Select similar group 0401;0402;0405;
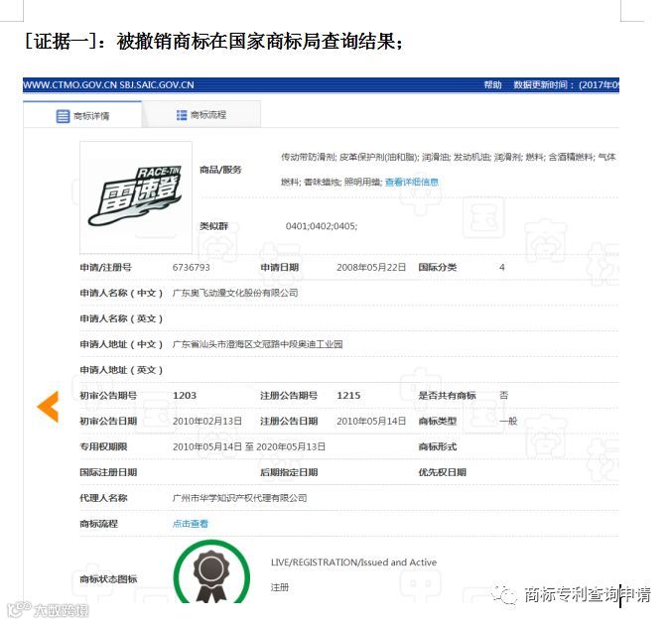 (322, 226)
